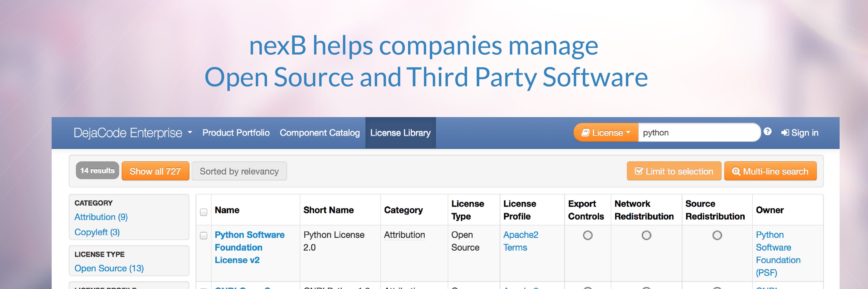868x289 pixels.
Task: Click the 14 results badge
Action: 98,171
